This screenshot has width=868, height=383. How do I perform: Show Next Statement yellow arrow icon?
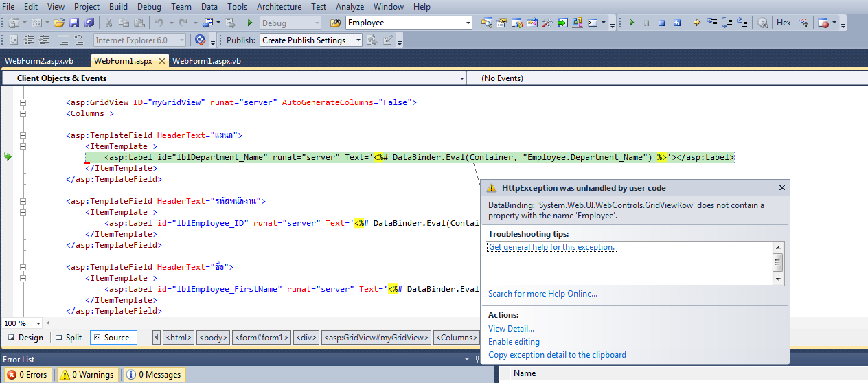click(x=696, y=23)
